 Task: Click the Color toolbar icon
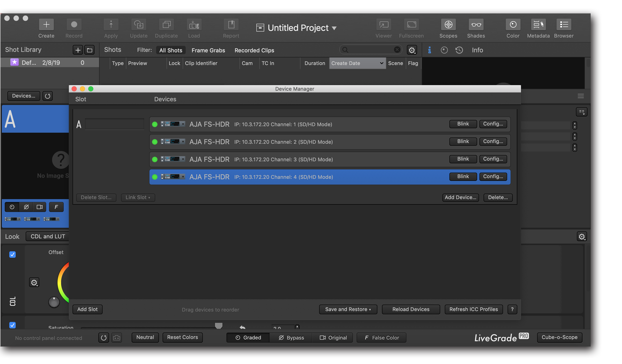(513, 25)
